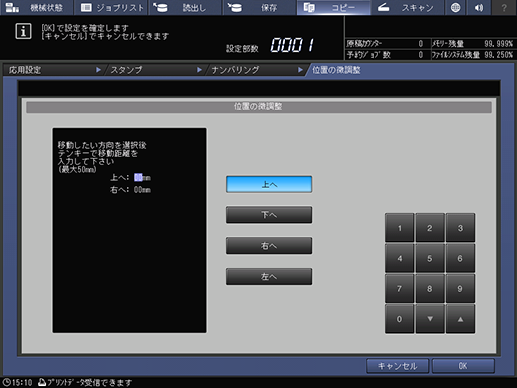
Task: Decrease value with keypad down arrow
Action: (430, 319)
